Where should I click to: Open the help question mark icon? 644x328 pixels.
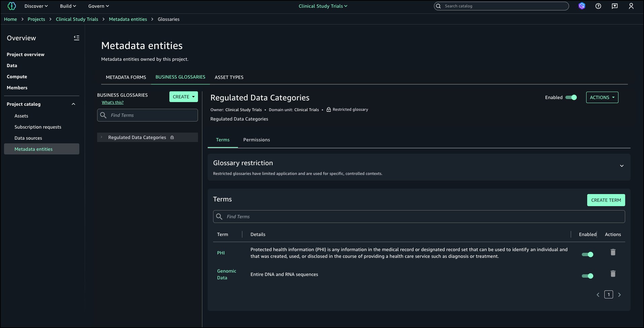pyautogui.click(x=598, y=6)
